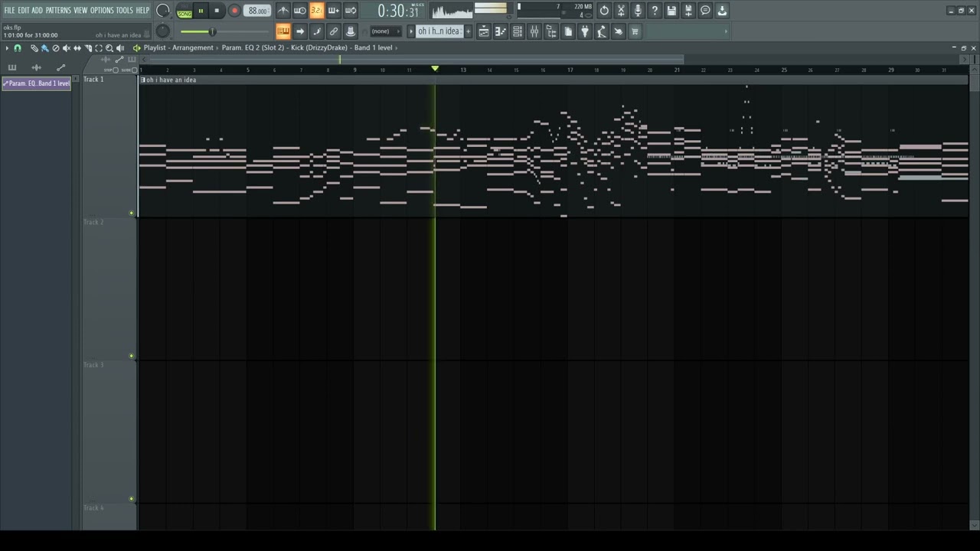Open the Playlist view icon
Image resolution: width=980 pixels, height=551 pixels.
tap(484, 31)
